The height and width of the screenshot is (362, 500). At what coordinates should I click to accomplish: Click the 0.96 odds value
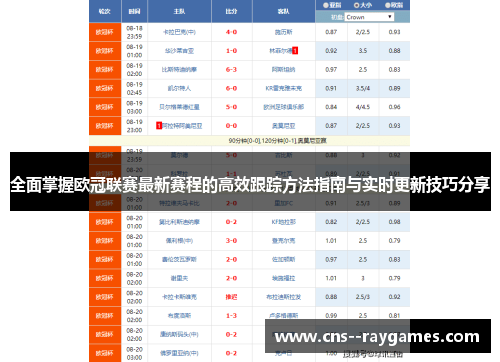(394, 107)
